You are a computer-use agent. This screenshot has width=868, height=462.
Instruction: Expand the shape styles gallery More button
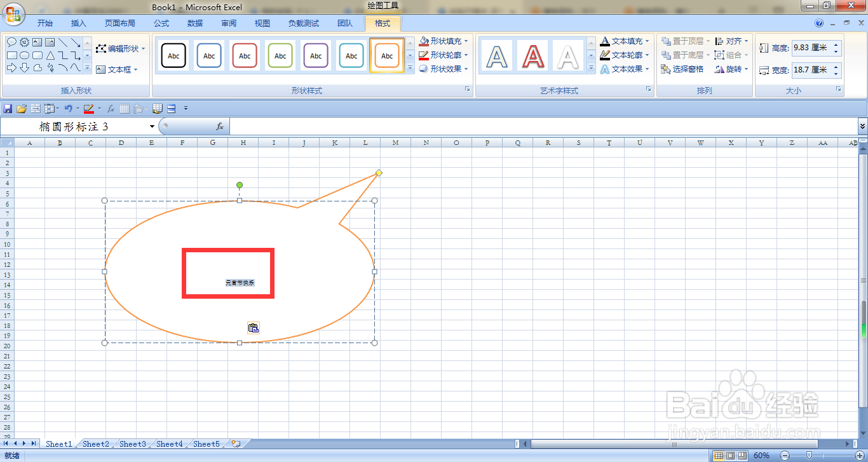410,69
